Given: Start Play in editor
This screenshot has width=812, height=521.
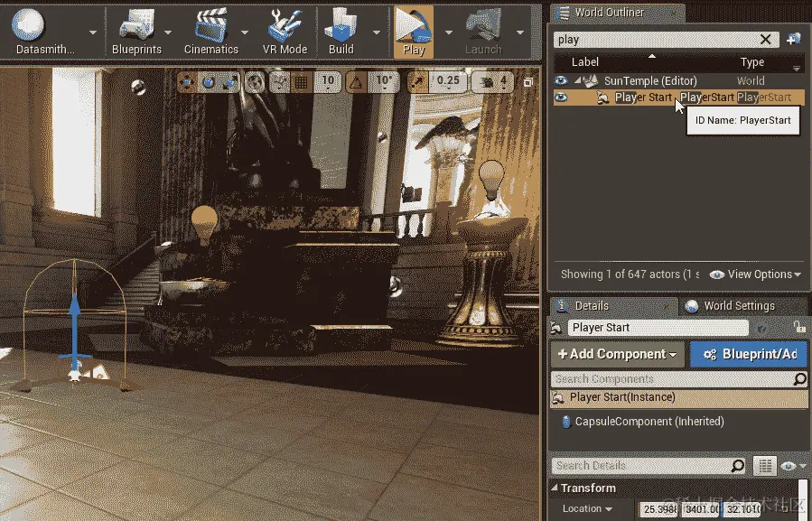Looking at the screenshot, I should pyautogui.click(x=414, y=33).
